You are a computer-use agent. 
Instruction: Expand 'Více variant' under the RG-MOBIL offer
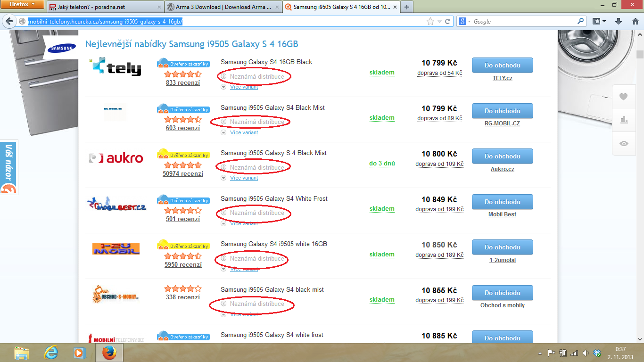pyautogui.click(x=244, y=132)
